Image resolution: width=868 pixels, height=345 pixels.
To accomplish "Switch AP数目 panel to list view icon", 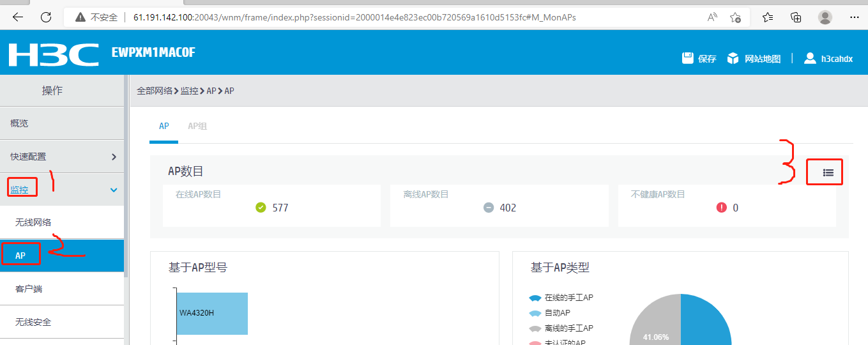I will tap(828, 172).
